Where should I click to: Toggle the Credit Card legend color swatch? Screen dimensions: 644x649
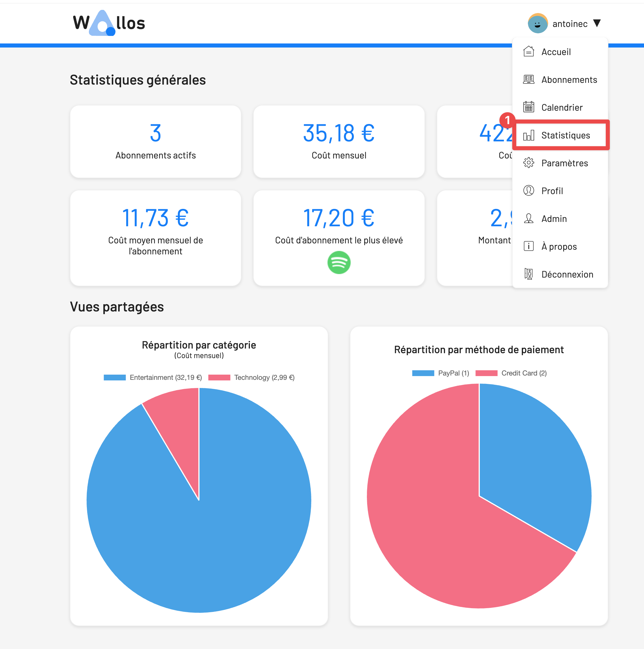coord(486,373)
